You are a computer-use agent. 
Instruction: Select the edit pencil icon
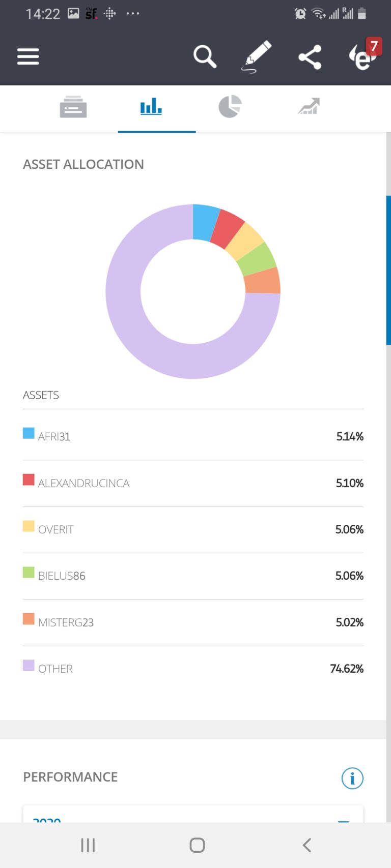pyautogui.click(x=257, y=55)
